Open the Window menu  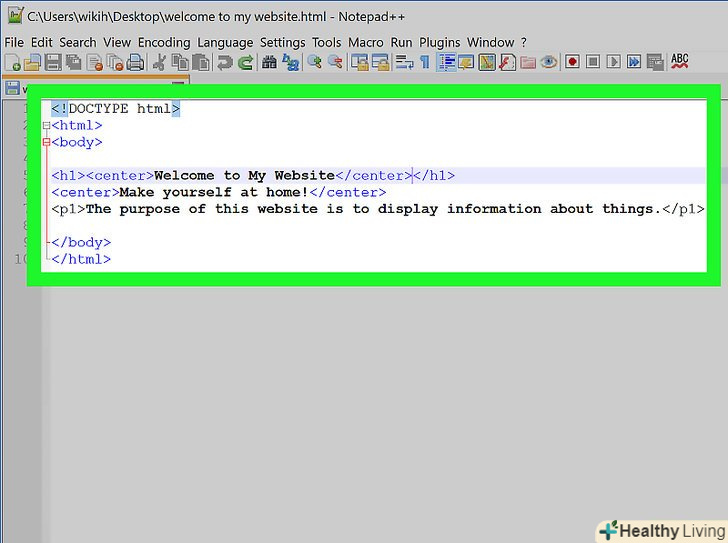coord(490,43)
